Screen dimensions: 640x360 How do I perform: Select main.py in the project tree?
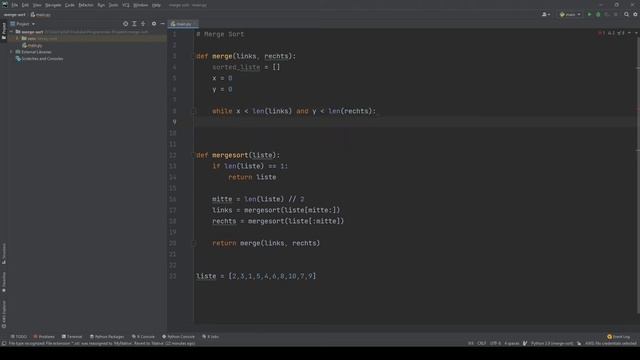coord(32,45)
